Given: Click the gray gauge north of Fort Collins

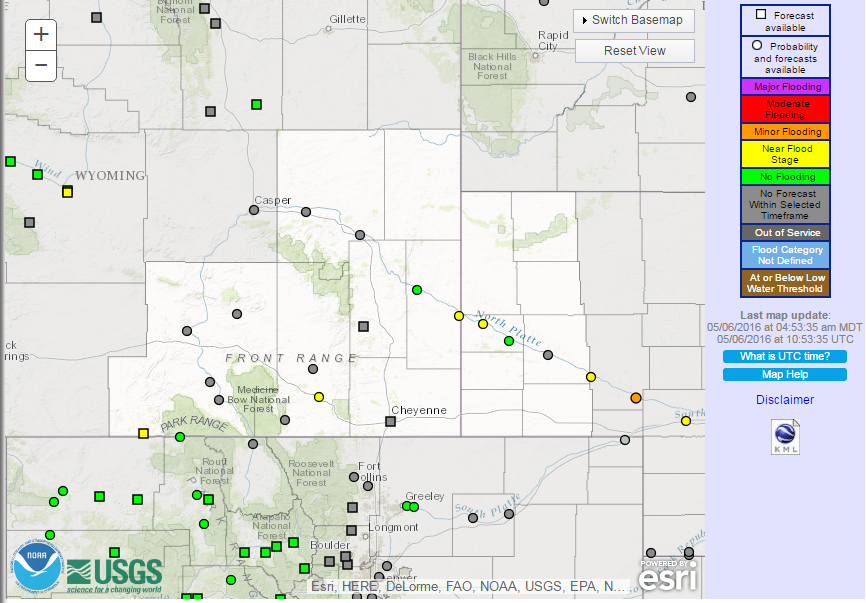Looking at the screenshot, I should tap(354, 477).
